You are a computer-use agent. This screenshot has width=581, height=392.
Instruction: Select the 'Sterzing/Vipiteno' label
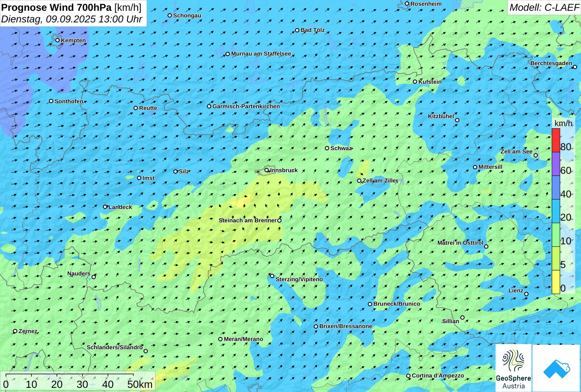299,279
